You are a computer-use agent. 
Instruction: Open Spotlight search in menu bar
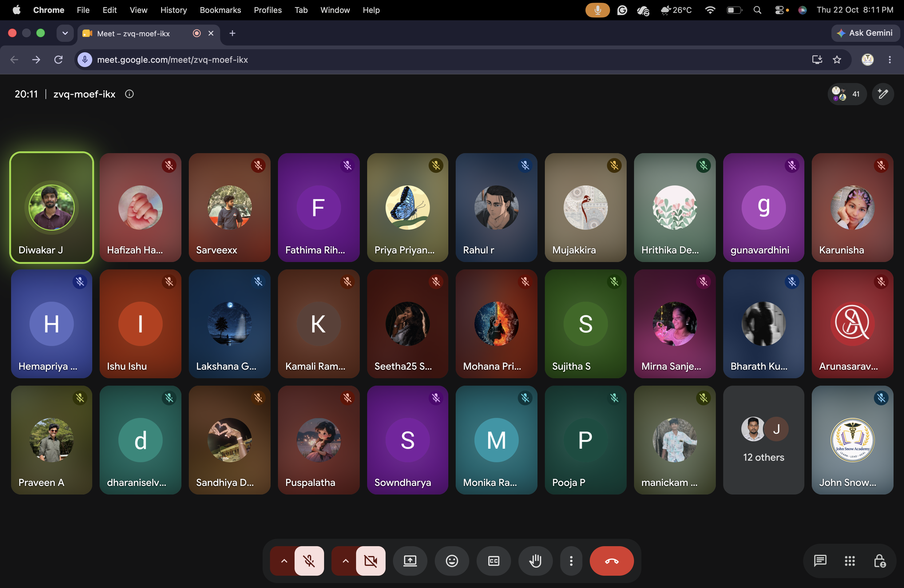[x=757, y=10]
